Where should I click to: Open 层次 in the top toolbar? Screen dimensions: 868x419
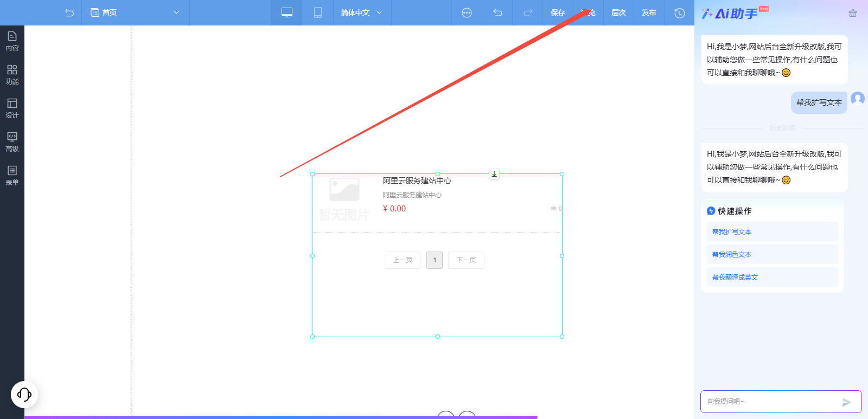[x=618, y=12]
